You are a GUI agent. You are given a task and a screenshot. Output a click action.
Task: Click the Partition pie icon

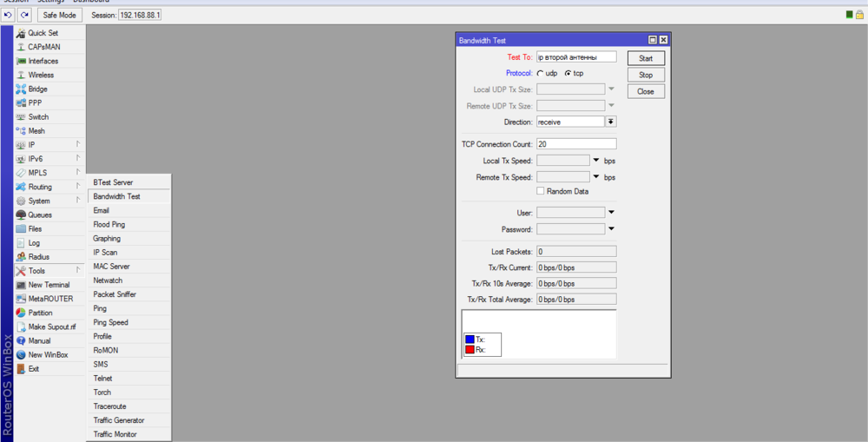(21, 313)
